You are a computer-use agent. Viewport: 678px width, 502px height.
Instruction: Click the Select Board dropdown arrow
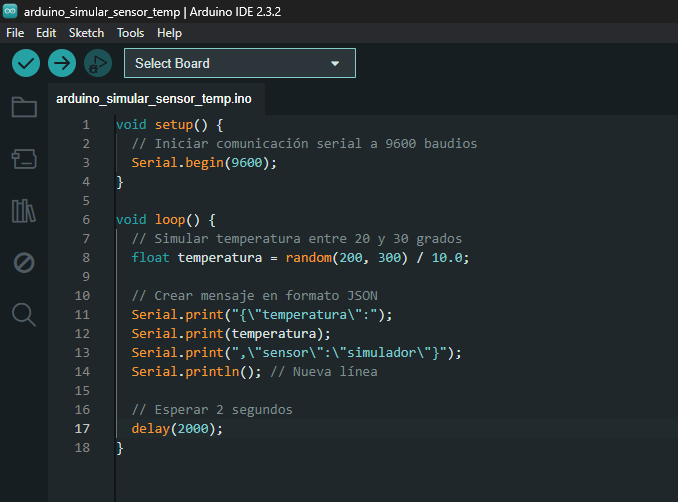(335, 64)
